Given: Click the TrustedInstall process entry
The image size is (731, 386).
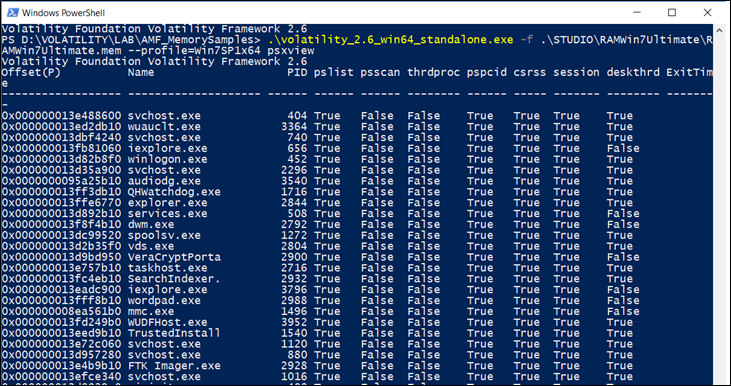Looking at the screenshot, I should click(174, 333).
